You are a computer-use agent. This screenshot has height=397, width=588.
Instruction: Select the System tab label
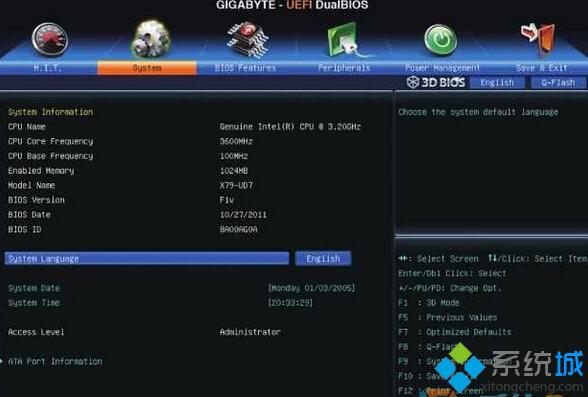147,68
